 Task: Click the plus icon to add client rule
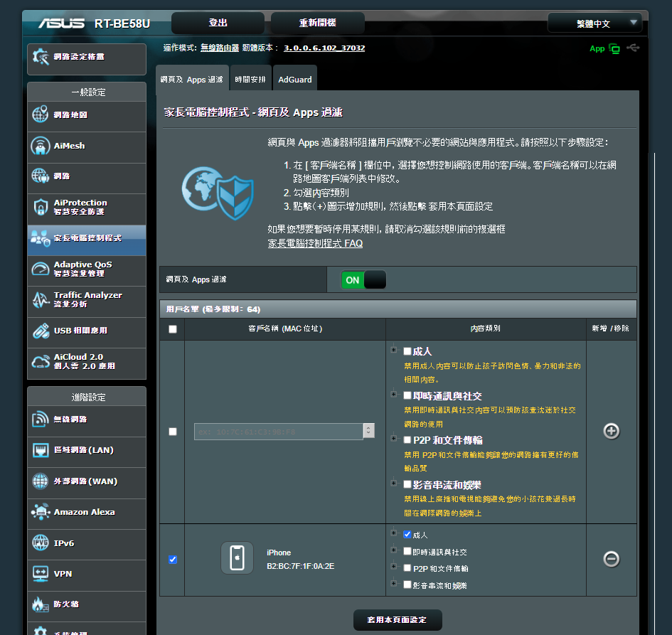pyautogui.click(x=611, y=431)
